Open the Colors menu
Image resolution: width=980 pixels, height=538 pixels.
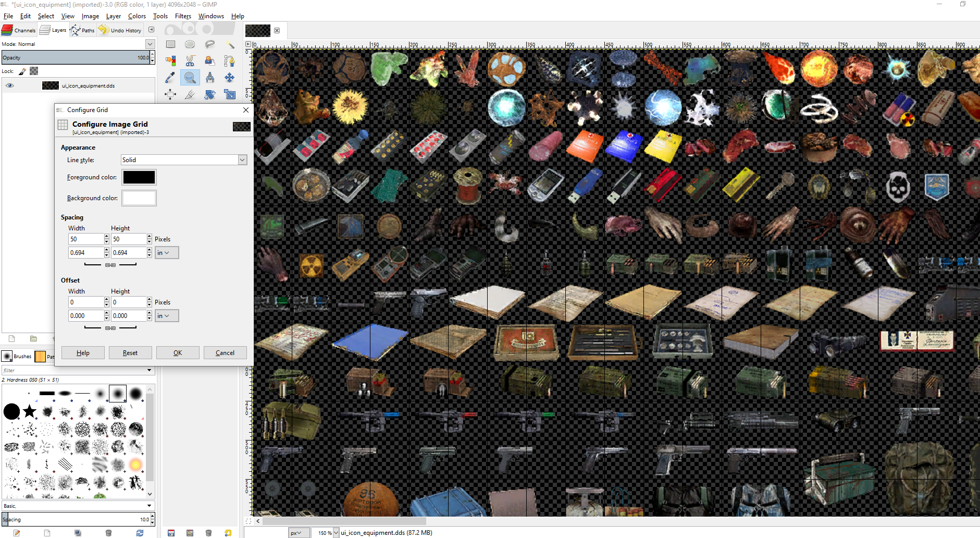(x=137, y=16)
